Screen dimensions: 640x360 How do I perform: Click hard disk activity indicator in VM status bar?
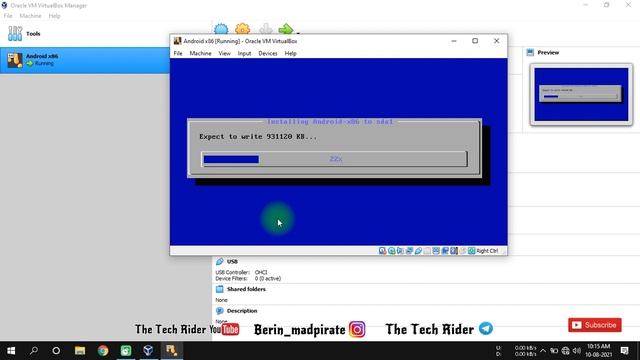click(382, 251)
